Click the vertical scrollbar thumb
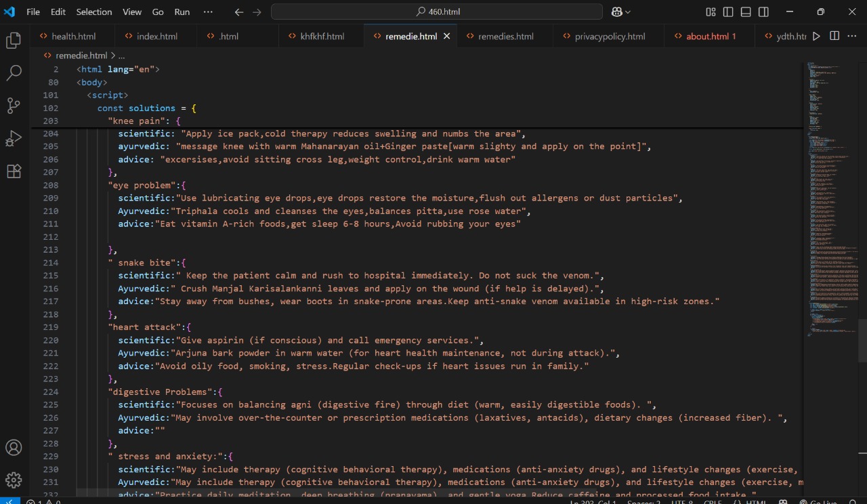 (x=862, y=341)
